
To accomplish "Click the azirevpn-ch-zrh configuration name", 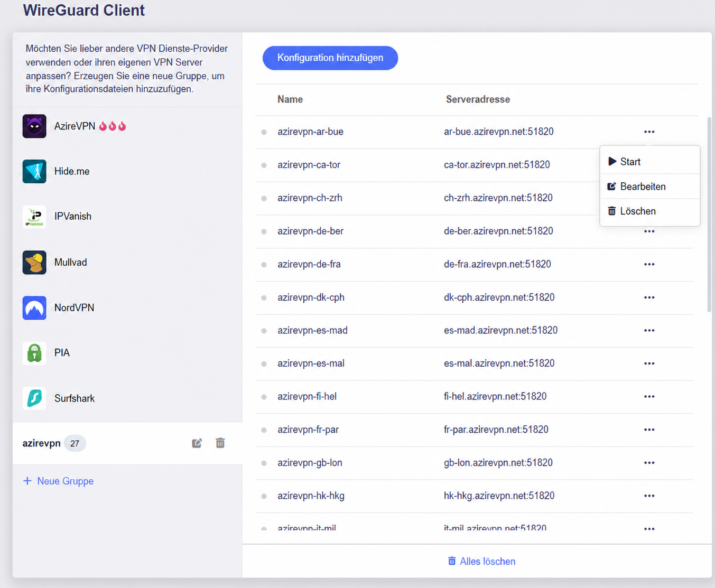I will coord(310,198).
